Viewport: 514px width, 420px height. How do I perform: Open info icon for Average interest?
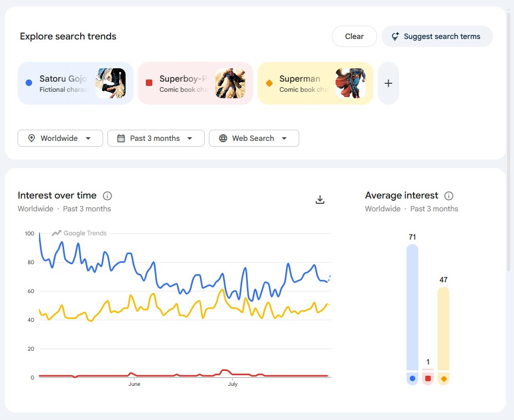pyautogui.click(x=449, y=196)
